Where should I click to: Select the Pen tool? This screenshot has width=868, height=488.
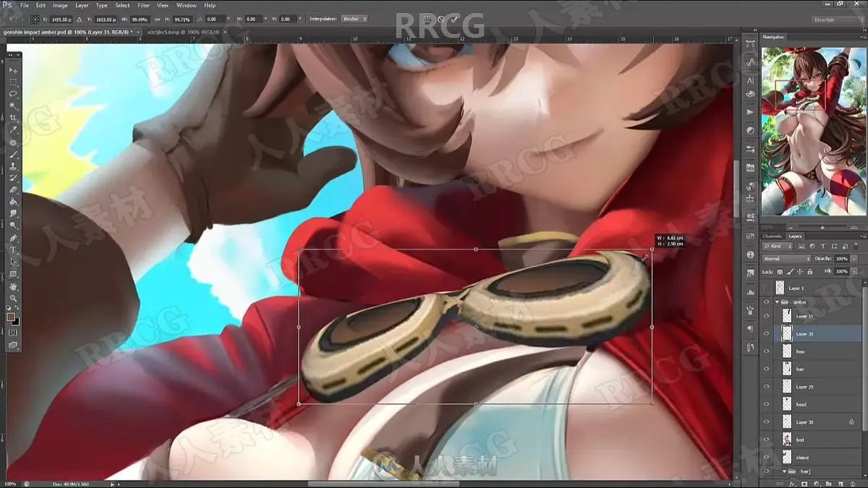pos(13,237)
